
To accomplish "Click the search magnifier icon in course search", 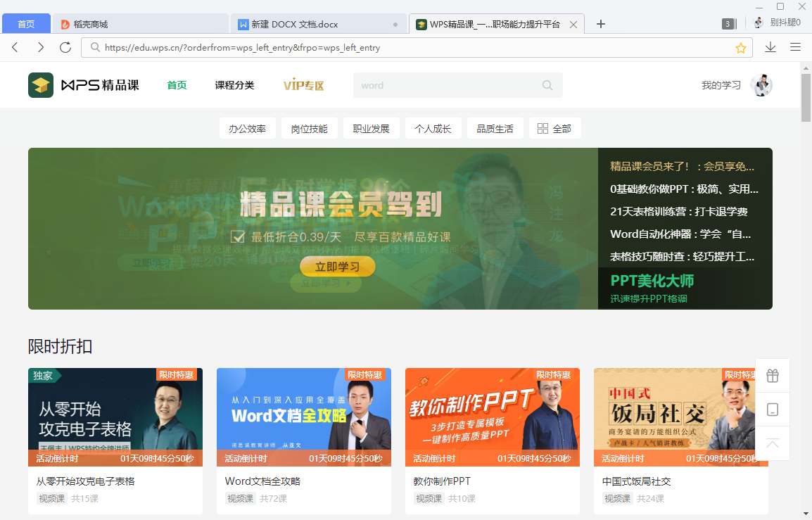I will (x=547, y=85).
